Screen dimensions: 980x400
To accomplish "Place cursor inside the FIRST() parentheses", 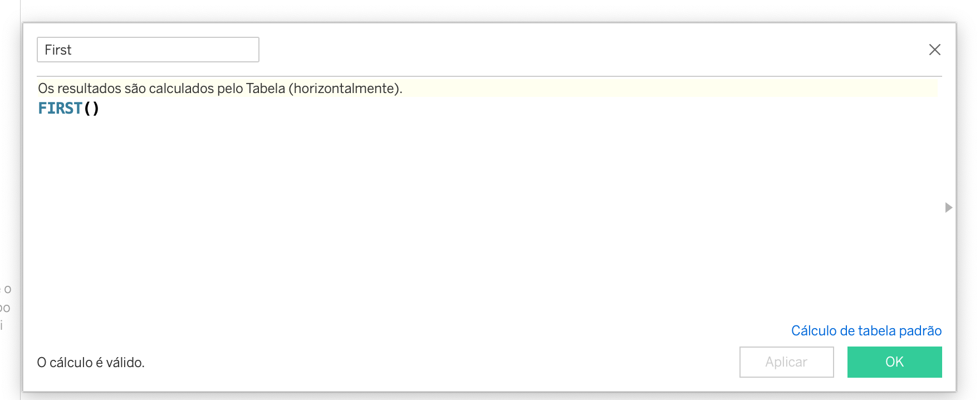I will coord(92,108).
